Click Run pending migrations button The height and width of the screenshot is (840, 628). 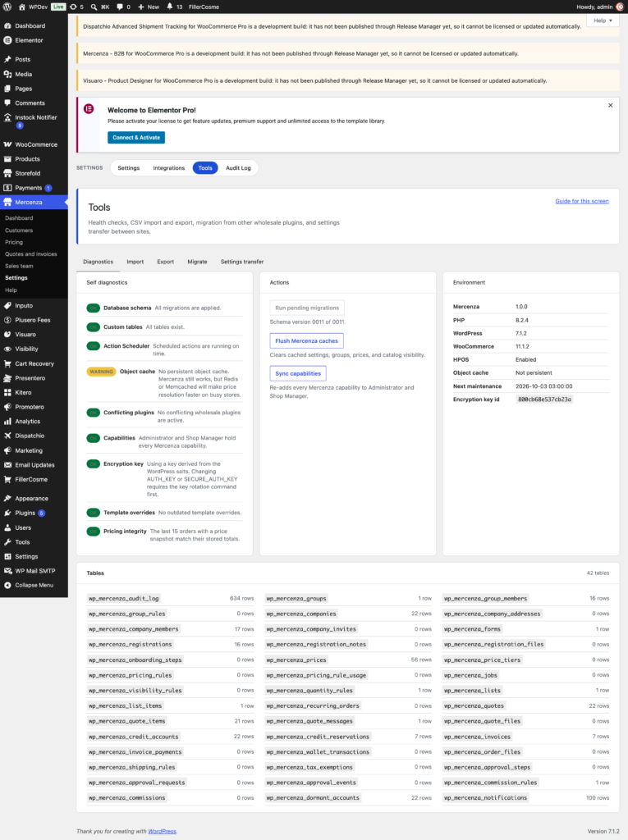tap(307, 308)
